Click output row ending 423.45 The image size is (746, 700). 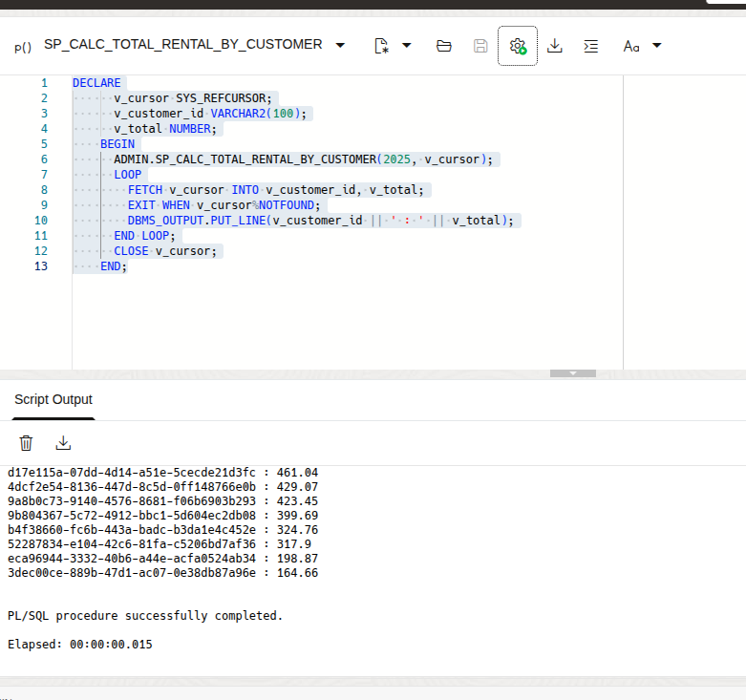[x=162, y=501]
